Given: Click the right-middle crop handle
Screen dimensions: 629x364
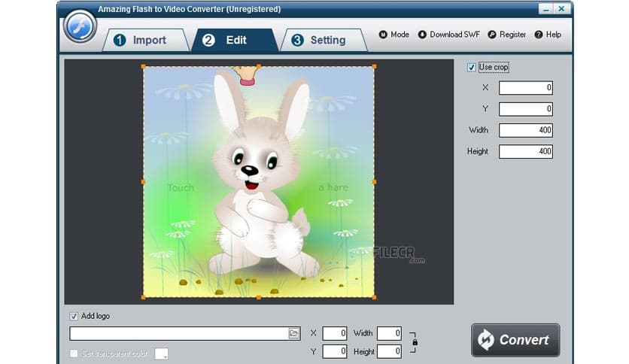Looking at the screenshot, I should click(374, 182).
